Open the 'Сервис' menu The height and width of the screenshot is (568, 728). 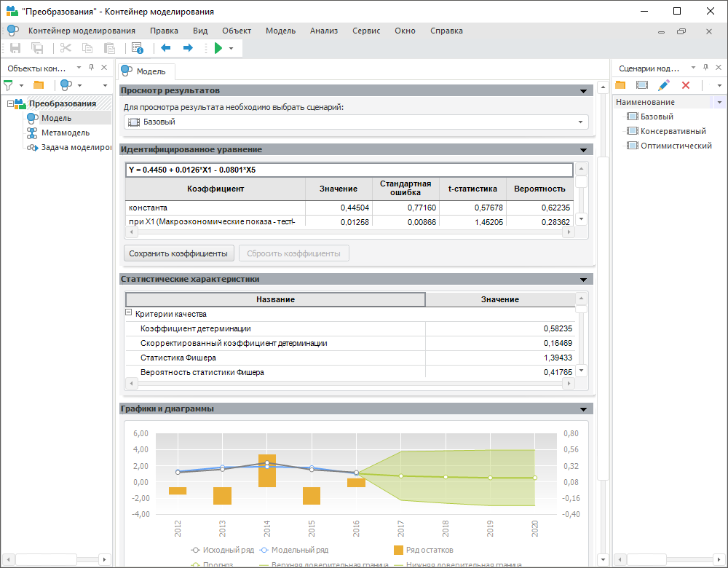point(365,31)
